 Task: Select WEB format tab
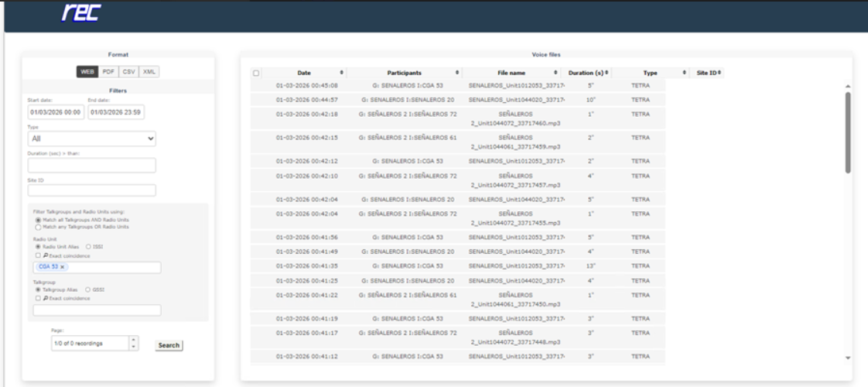click(x=87, y=72)
